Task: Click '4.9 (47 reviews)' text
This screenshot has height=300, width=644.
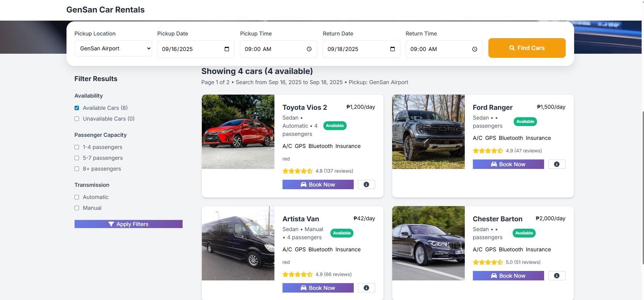Action: [x=524, y=151]
